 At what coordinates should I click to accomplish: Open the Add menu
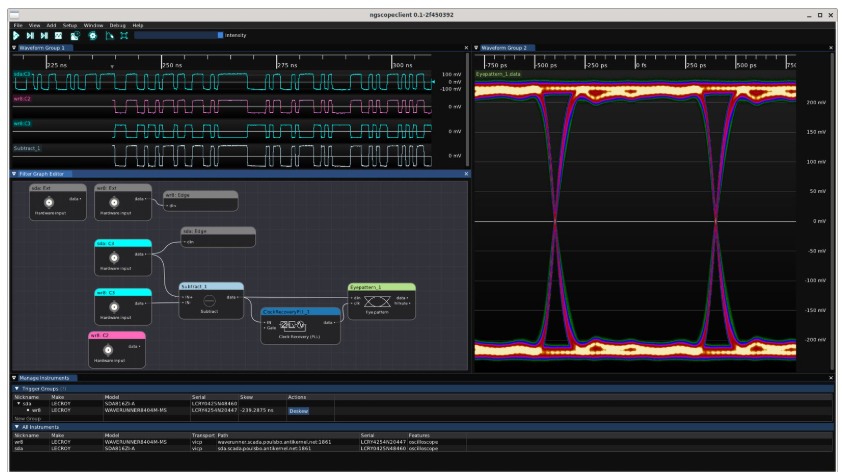coord(50,24)
